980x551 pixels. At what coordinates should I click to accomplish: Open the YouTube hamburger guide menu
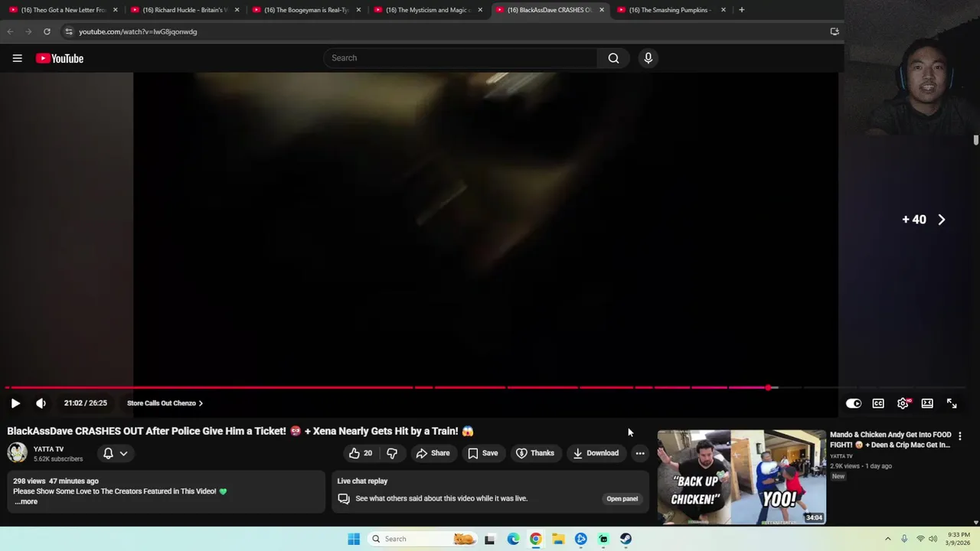17,58
